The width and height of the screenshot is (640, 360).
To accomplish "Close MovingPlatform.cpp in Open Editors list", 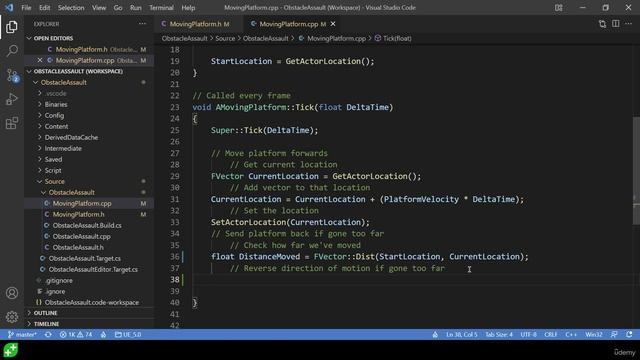I will pyautogui.click(x=40, y=60).
